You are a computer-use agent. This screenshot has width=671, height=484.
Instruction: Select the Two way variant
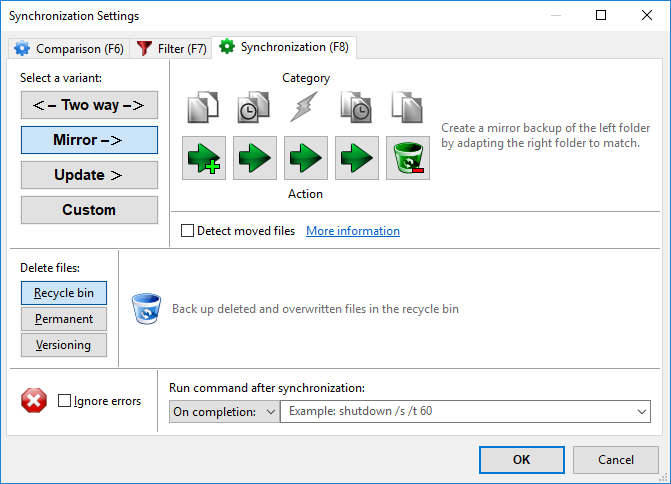pyautogui.click(x=89, y=105)
